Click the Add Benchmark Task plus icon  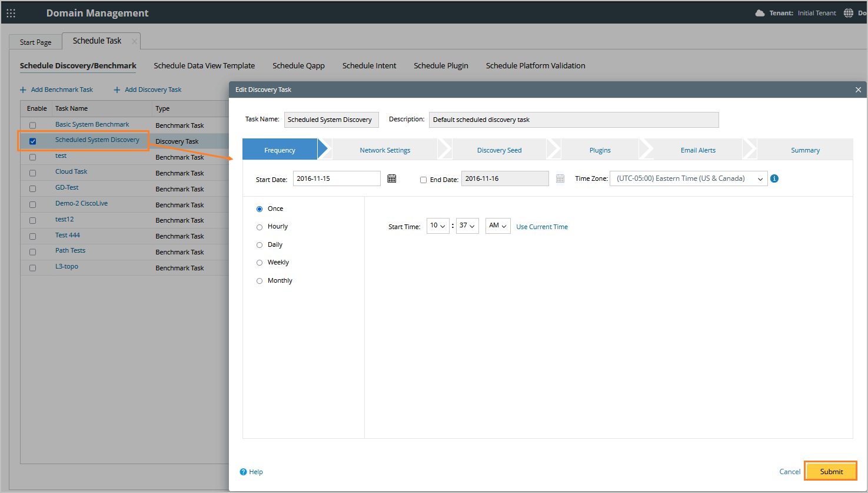(24, 90)
